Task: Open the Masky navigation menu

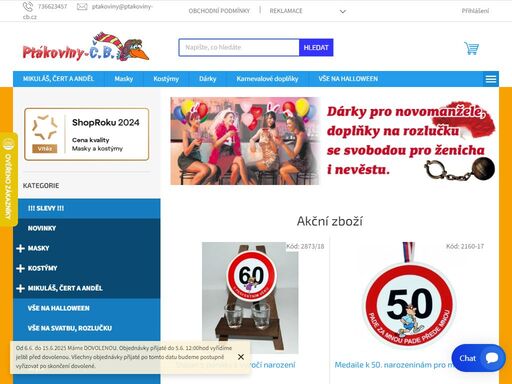Action: (124, 79)
